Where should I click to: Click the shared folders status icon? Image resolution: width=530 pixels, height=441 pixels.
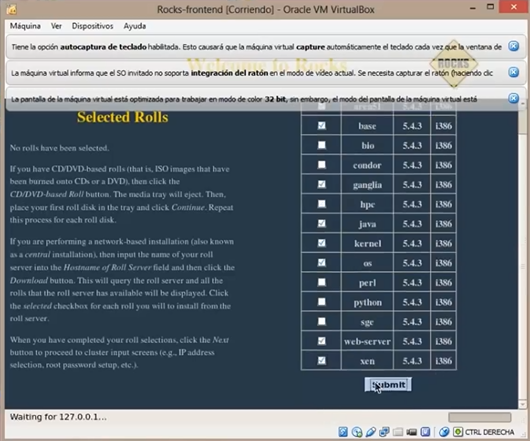pos(398,432)
